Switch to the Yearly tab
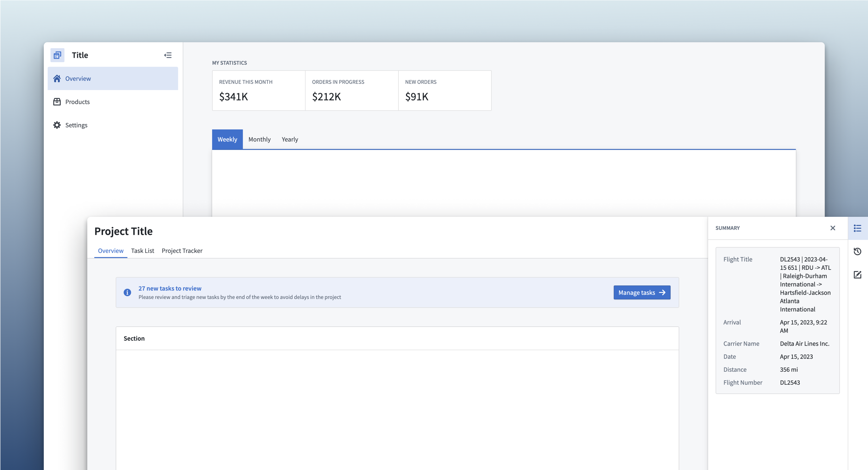868x470 pixels. (x=289, y=139)
